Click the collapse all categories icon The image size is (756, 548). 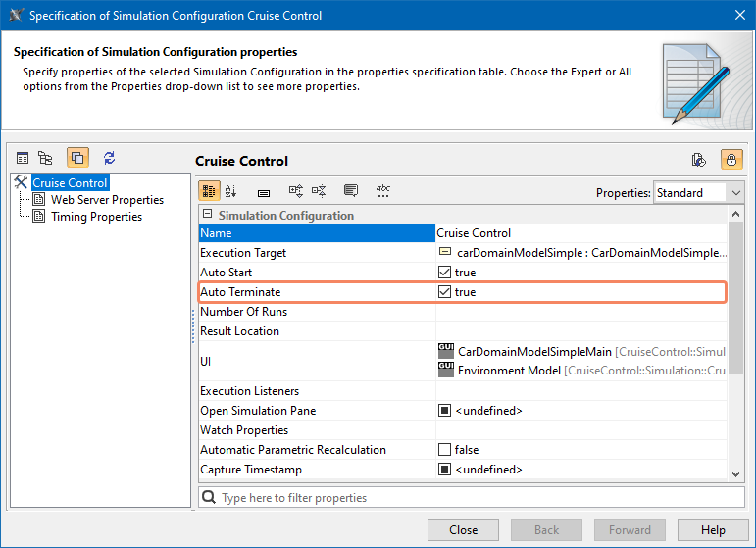coord(319,191)
